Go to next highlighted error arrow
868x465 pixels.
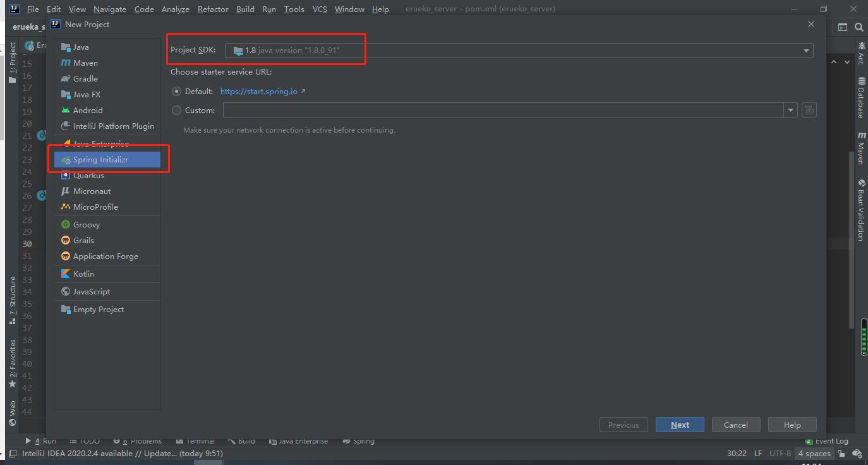(x=847, y=62)
